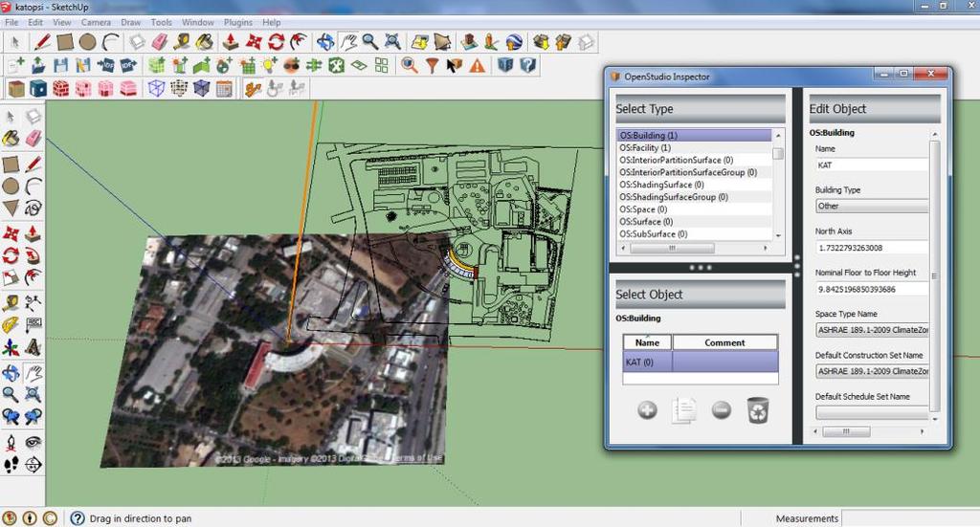The image size is (980, 527).
Task: Click the Export IDF icon
Action: pyautogui.click(x=128, y=65)
